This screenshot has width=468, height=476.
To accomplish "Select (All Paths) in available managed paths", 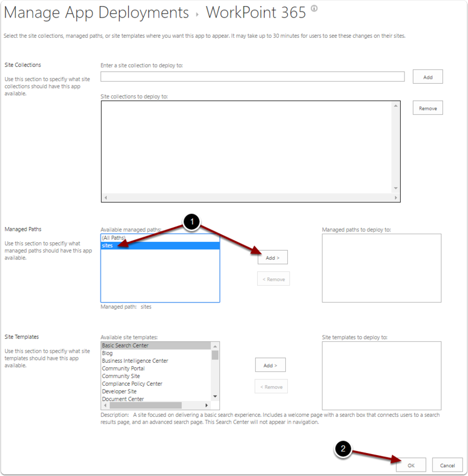I will tap(160, 237).
